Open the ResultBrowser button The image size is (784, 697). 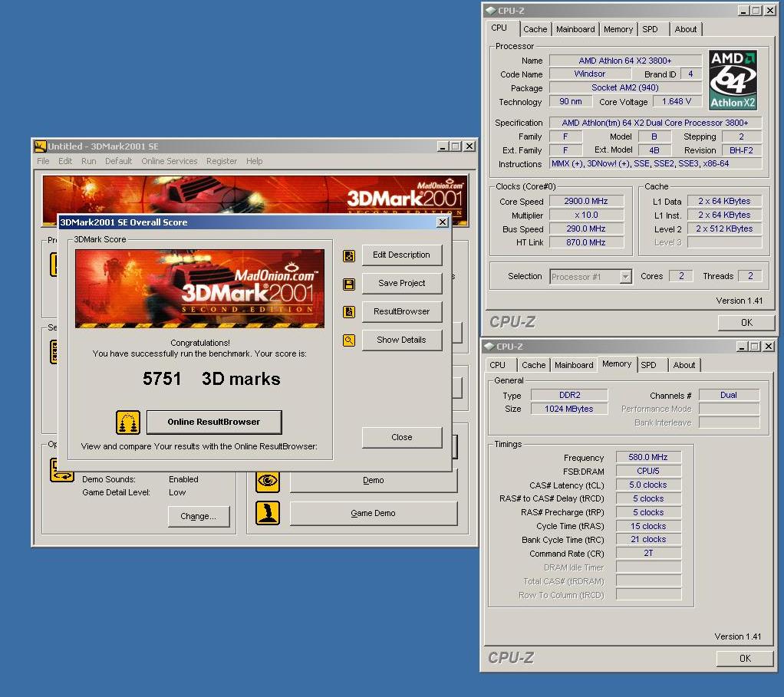402,312
